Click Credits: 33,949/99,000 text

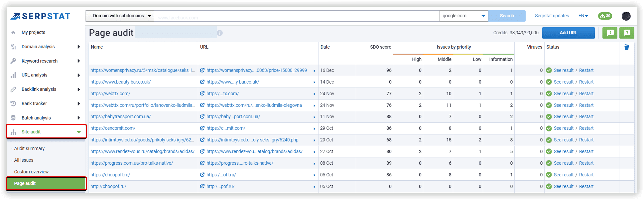[x=516, y=33]
